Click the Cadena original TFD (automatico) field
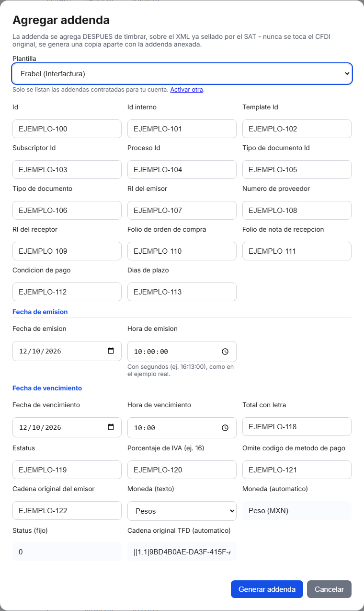 (x=182, y=552)
